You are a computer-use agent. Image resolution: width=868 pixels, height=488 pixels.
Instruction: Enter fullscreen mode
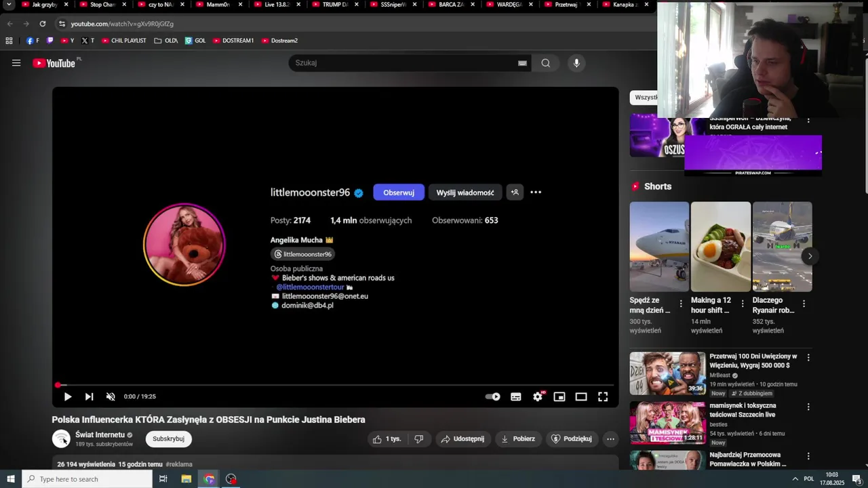[x=603, y=396]
